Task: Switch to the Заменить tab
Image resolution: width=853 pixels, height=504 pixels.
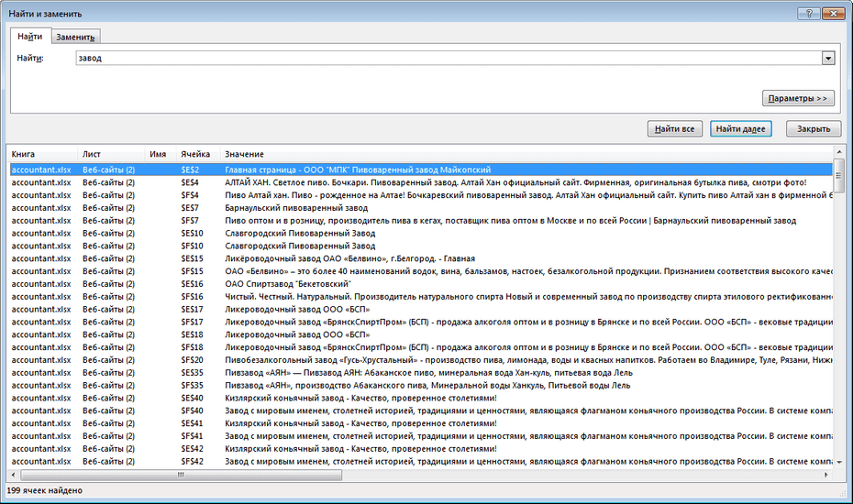Action: coord(75,37)
